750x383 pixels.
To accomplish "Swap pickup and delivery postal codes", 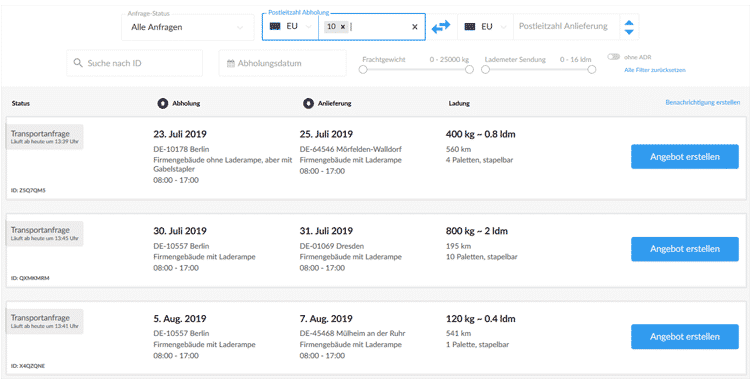I will pyautogui.click(x=441, y=26).
